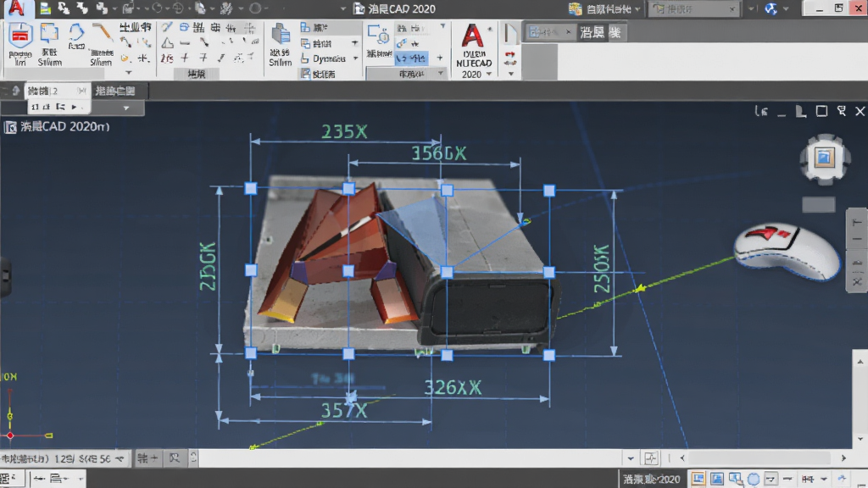Toggle the first orange status bar button
Viewport: 868px width, 488px height.
(x=698, y=479)
